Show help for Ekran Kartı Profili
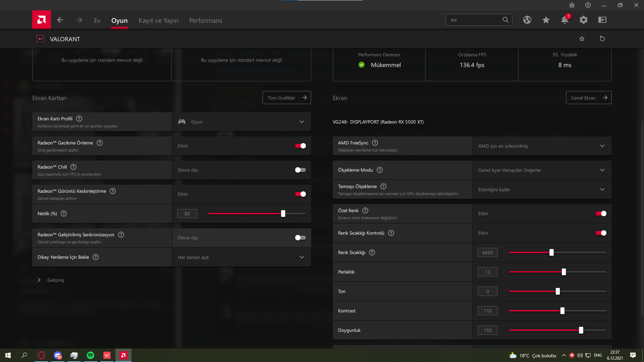 click(x=79, y=119)
